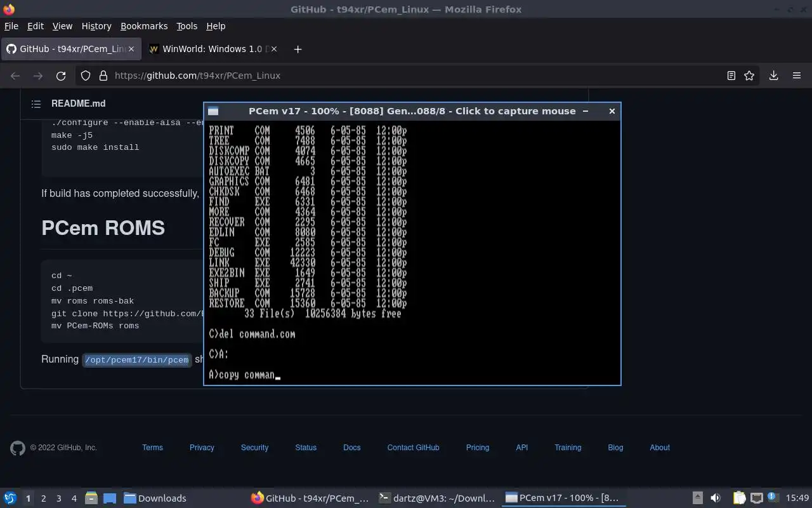The height and width of the screenshot is (508, 812).
Task: Click the PCem ROMS heading
Action: (103, 227)
